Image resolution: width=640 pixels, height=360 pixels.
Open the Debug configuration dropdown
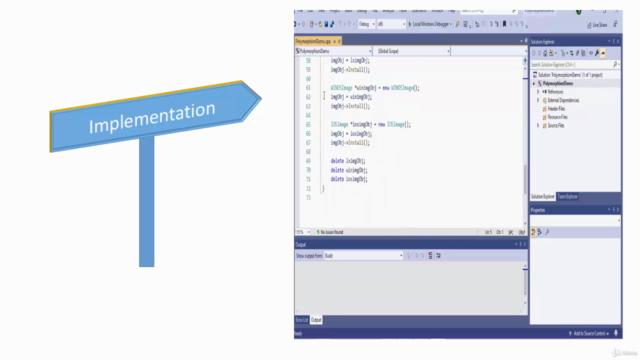pyautogui.click(x=367, y=24)
